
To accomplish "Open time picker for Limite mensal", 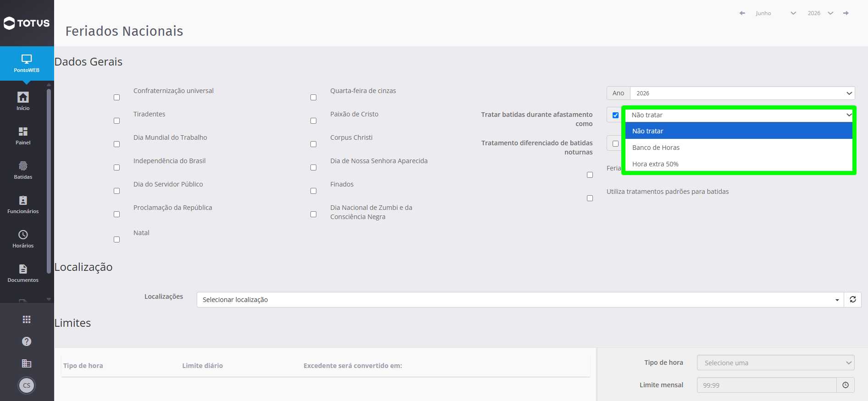I will [846, 385].
